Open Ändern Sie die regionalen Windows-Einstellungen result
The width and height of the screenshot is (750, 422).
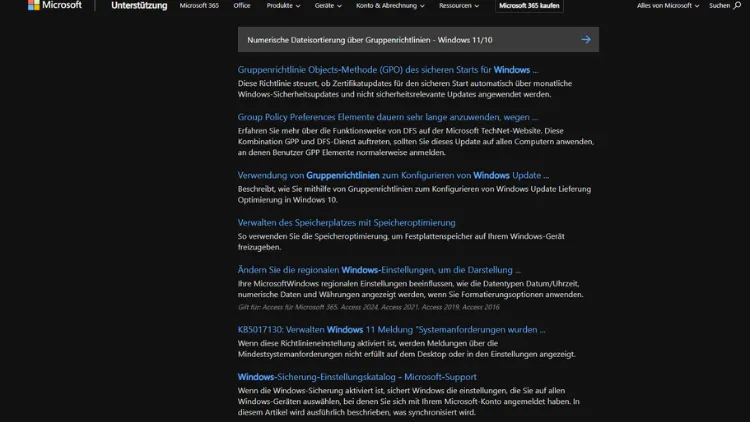point(379,270)
